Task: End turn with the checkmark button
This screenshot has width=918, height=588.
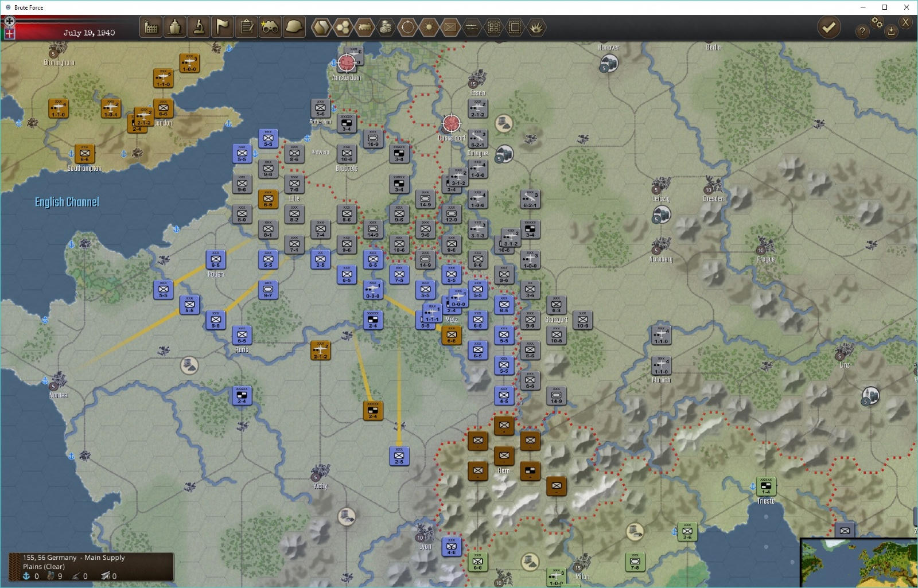Action: pos(829,27)
